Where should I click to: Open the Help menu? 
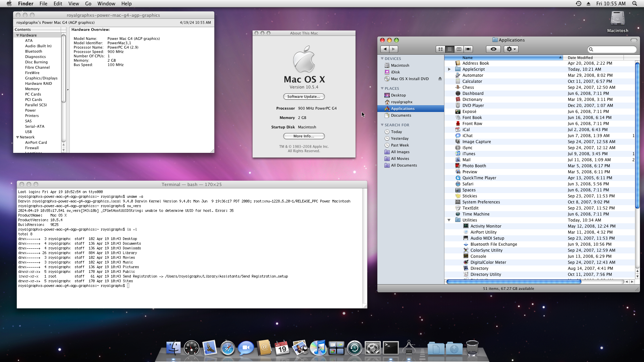[x=126, y=3]
